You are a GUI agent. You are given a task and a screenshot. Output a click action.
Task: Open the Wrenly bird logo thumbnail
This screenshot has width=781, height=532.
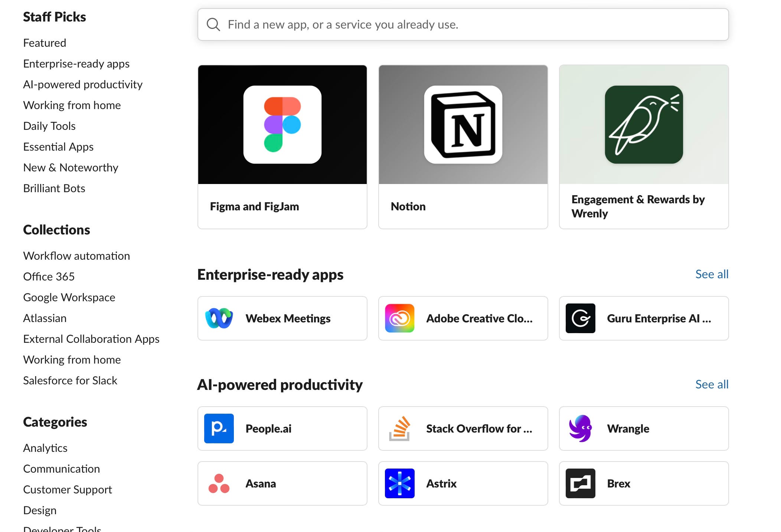644,125
